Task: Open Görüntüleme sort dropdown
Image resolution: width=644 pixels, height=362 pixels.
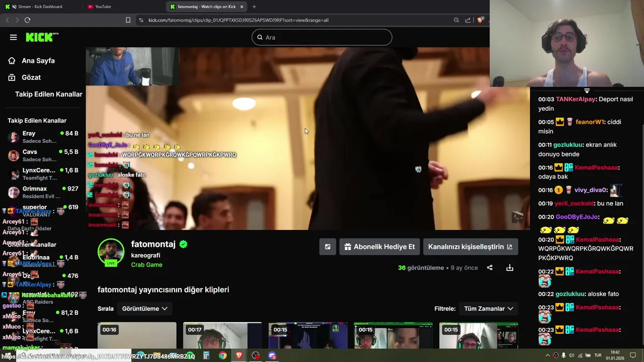Action: 145,309
